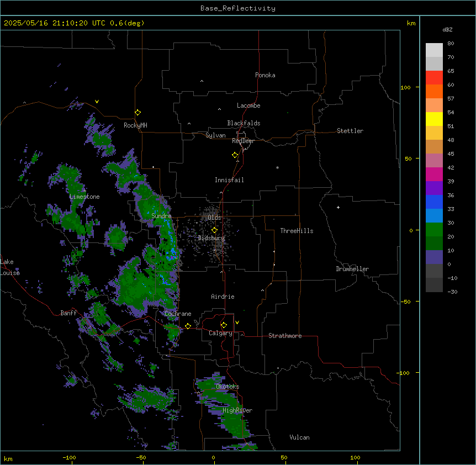This screenshot has height=465, width=476.
Task: Select the Sylvan label
Action: point(215,135)
